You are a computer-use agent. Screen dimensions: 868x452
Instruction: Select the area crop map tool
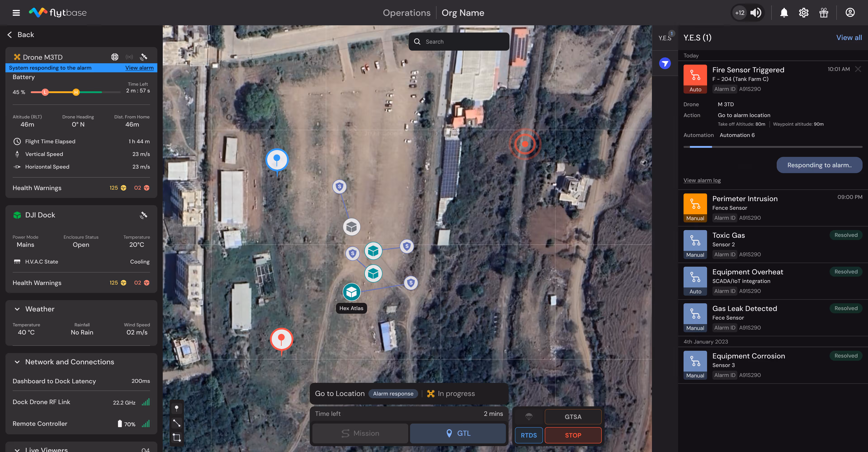coord(177,438)
